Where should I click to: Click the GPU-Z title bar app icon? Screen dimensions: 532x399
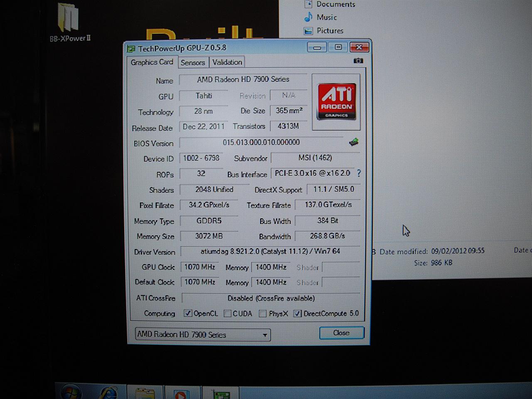131,49
